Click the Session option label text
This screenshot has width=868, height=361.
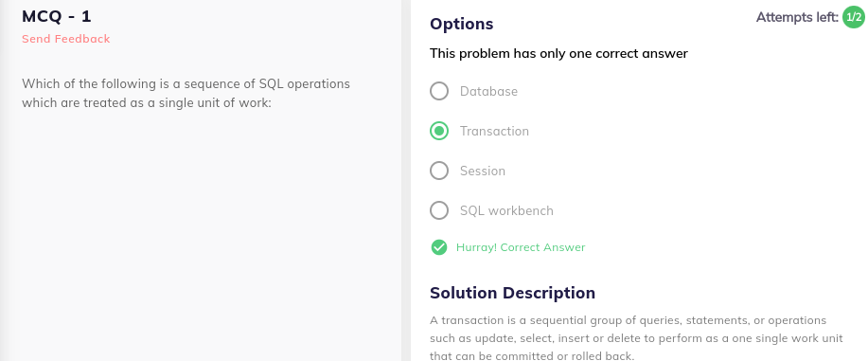(x=483, y=171)
